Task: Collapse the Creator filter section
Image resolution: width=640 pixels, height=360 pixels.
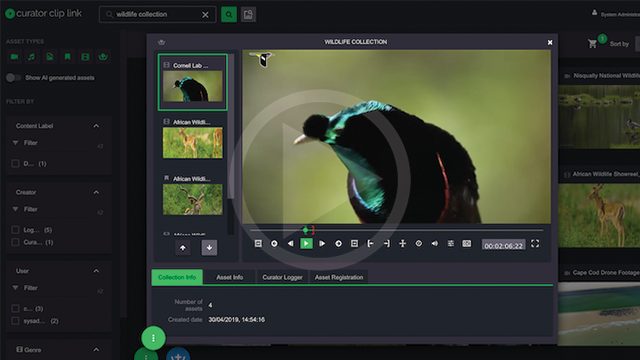Action: (x=96, y=192)
